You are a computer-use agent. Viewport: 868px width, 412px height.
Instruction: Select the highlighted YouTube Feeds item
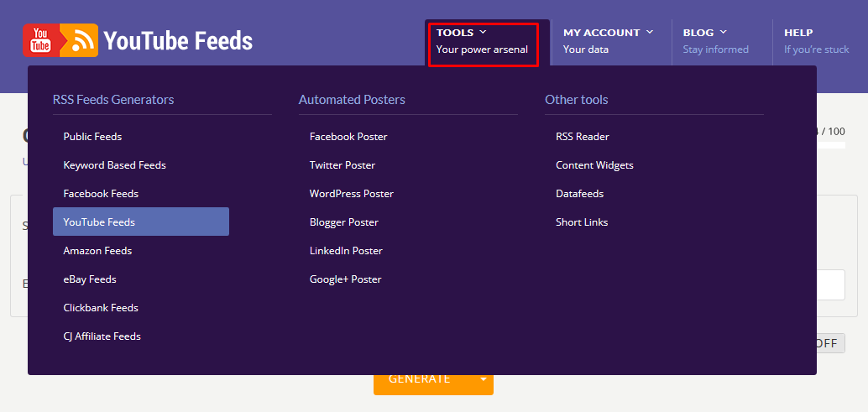tap(141, 222)
